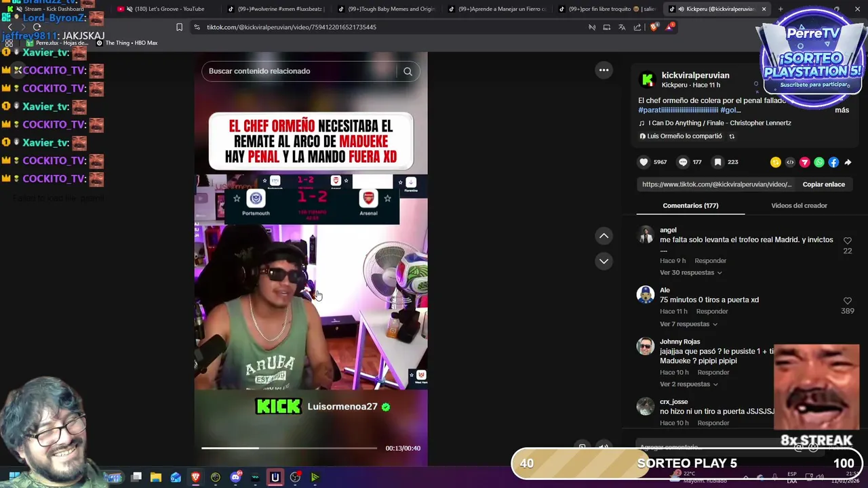Viewport: 868px width, 488px height.
Task: Click the repost icon beside Luis Ormeño shared
Action: 732,136
